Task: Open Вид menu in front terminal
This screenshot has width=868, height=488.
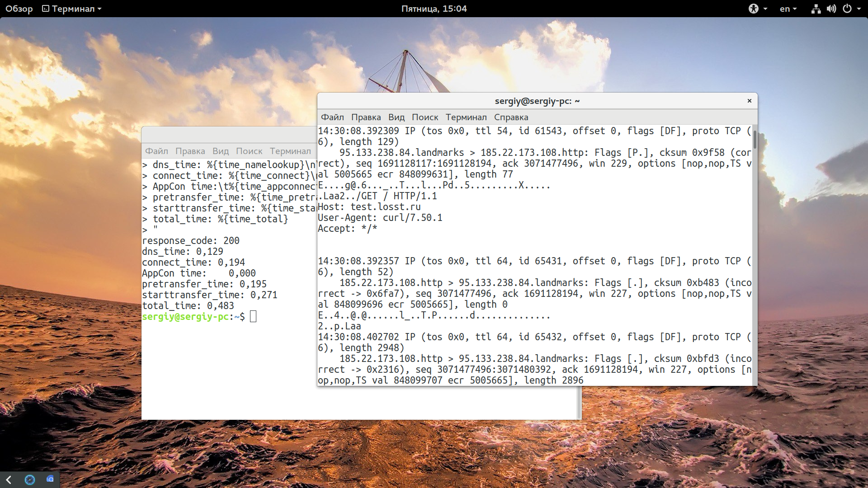Action: (396, 117)
